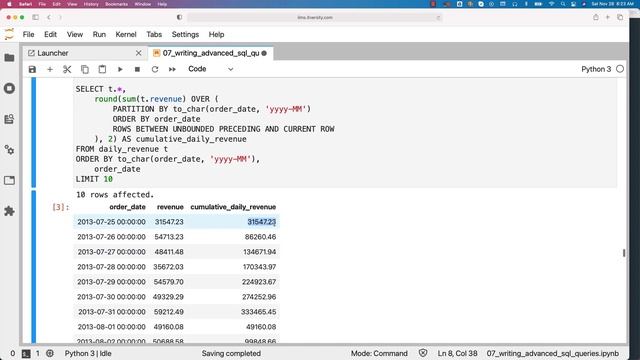Click the Safari share icon
Image resolution: width=640 pixels, height=360 pixels.
596,17
